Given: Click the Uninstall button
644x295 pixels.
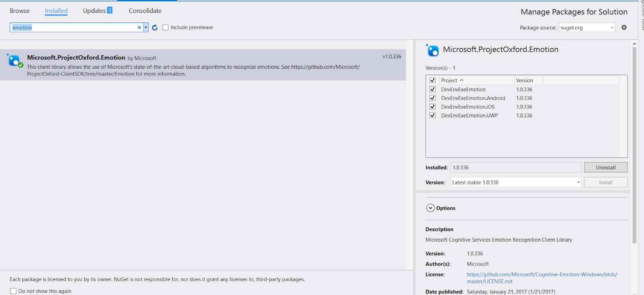Looking at the screenshot, I should (x=606, y=167).
